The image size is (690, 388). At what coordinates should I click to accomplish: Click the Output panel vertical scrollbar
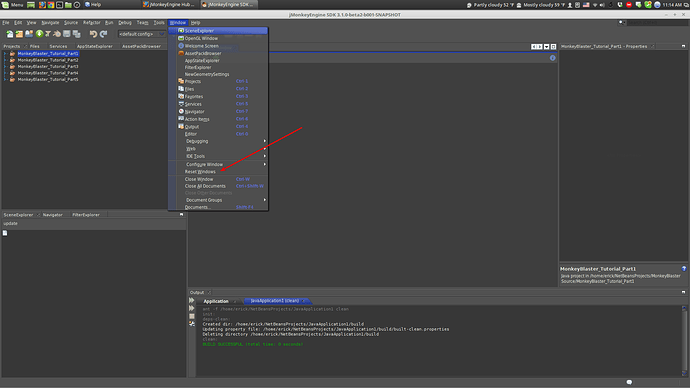tap(684, 341)
